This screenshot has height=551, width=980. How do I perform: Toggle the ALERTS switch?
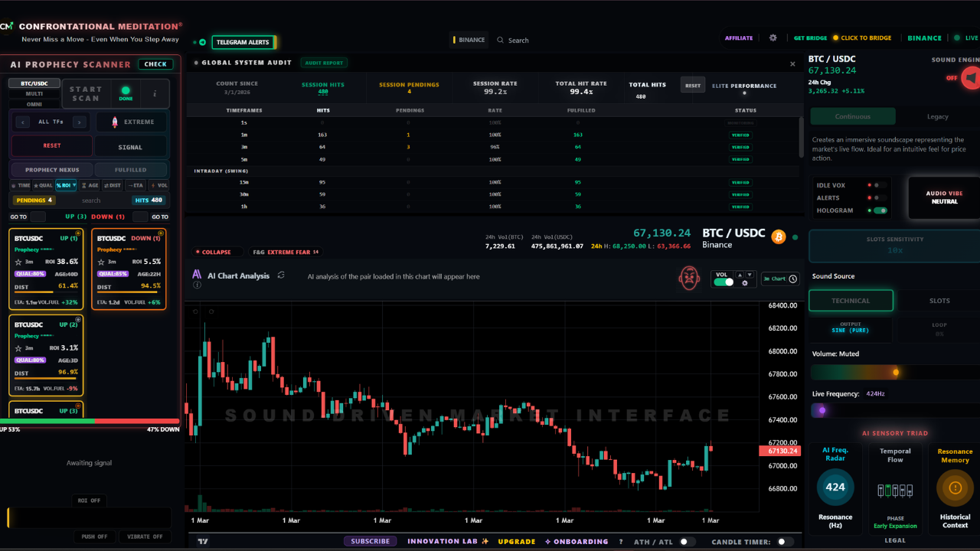pyautogui.click(x=880, y=197)
